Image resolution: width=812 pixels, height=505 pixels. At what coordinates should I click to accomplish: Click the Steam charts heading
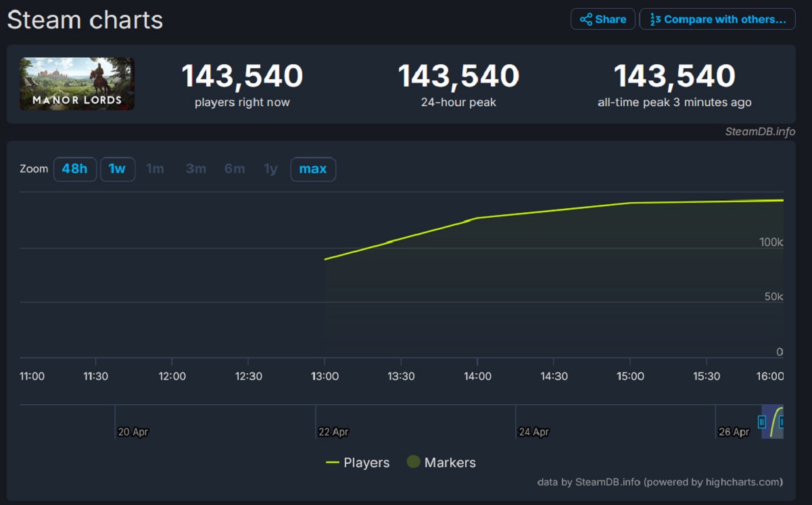[85, 20]
